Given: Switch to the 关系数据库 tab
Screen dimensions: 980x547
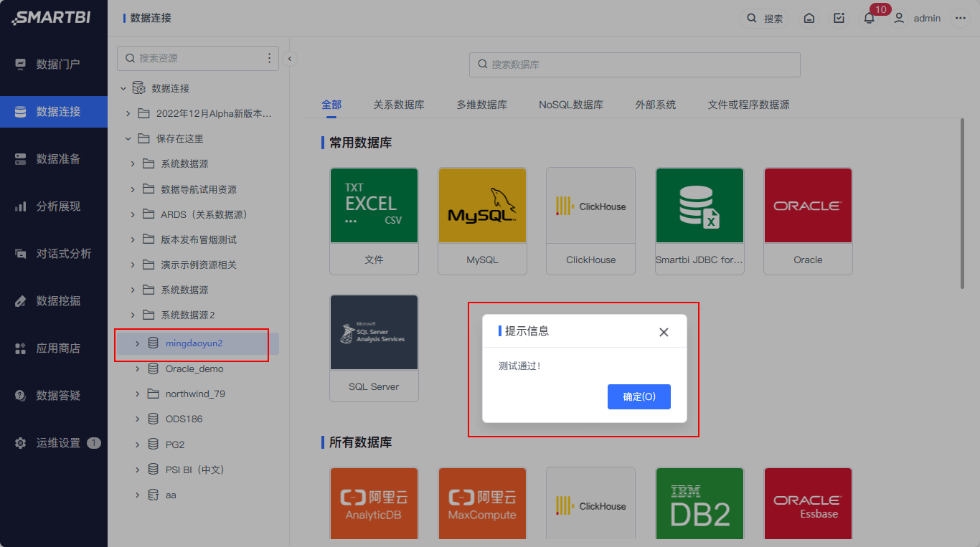Looking at the screenshot, I should [399, 105].
